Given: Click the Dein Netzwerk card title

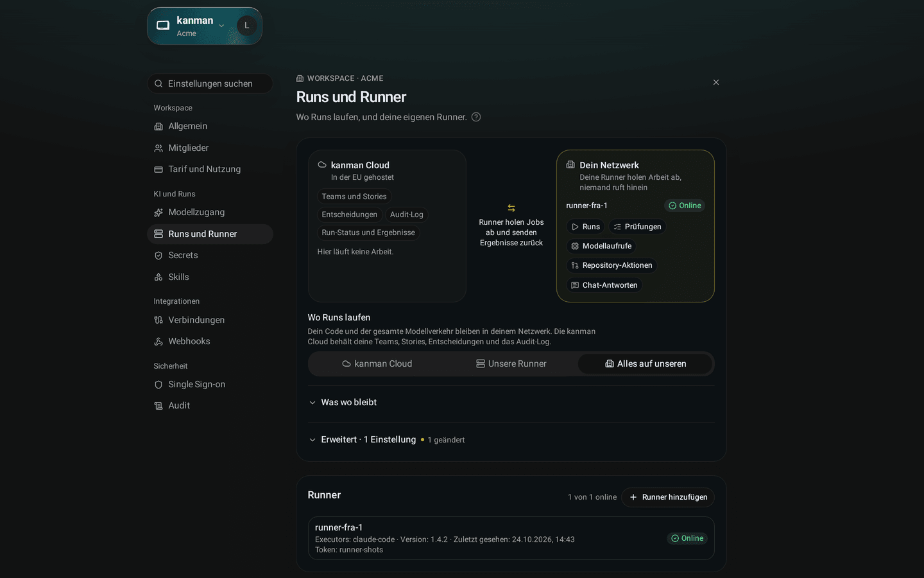Looking at the screenshot, I should (x=610, y=165).
